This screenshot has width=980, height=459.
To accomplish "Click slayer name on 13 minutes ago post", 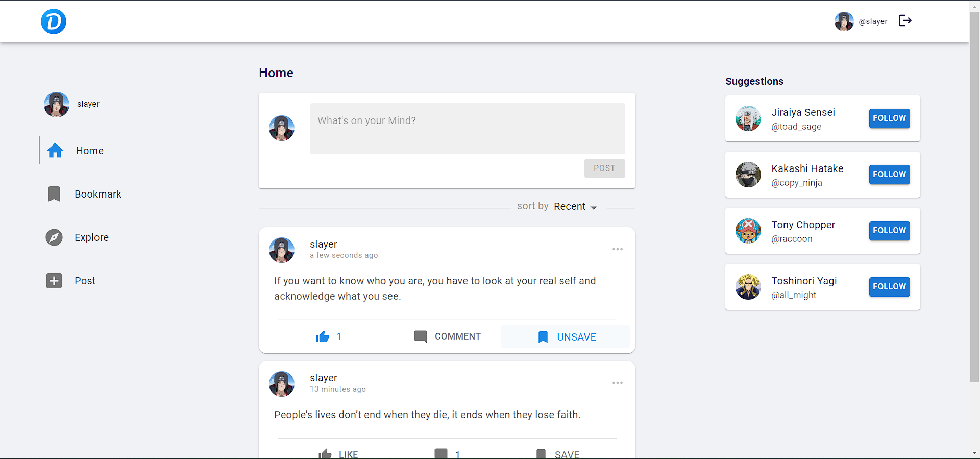I will tap(324, 378).
